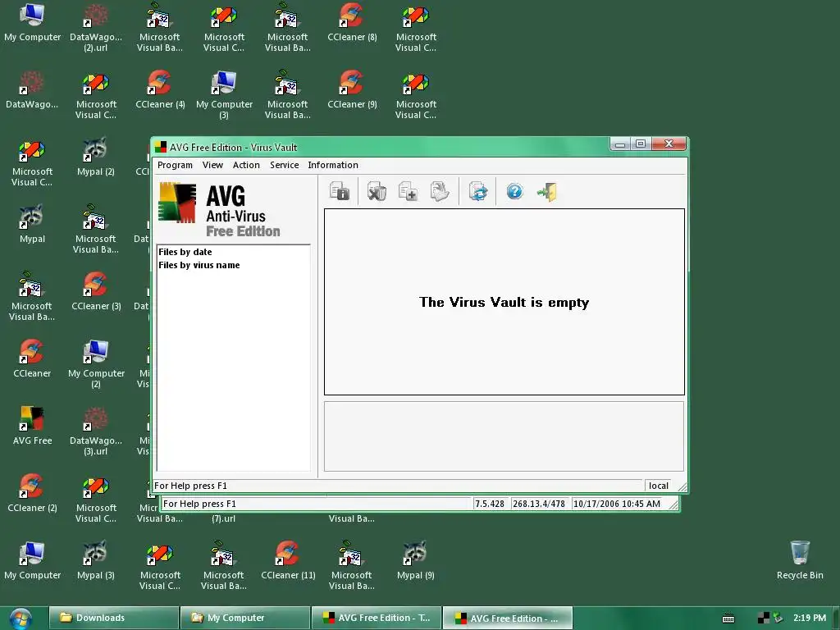Open the Program menu
This screenshot has width=840, height=630.
(x=176, y=165)
